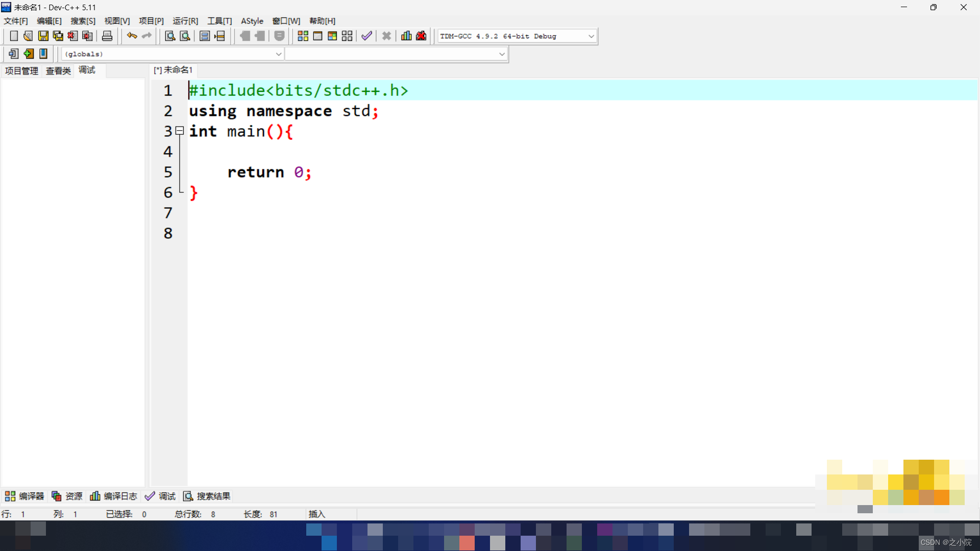Screen dimensions: 980x551
Task: Undo the last edit
Action: point(131,36)
